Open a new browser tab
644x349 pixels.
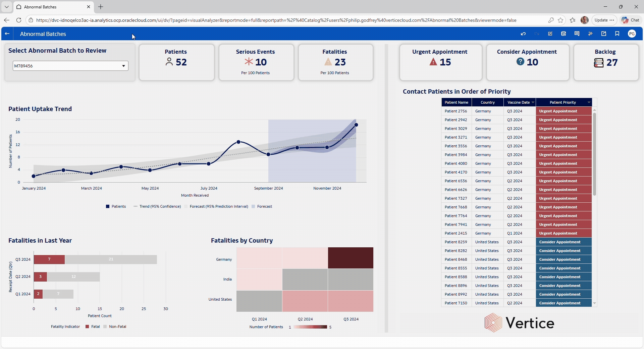(x=101, y=7)
